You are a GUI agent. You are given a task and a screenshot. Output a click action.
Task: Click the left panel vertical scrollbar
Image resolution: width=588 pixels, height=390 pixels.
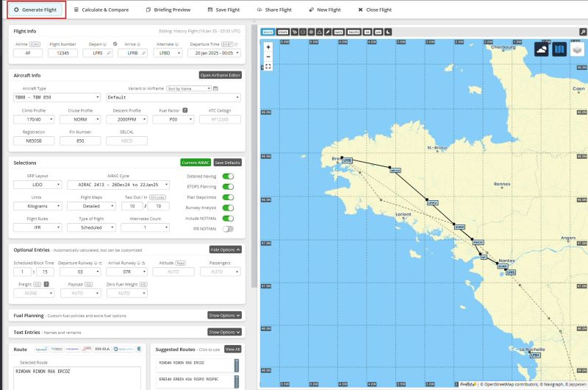click(x=254, y=157)
